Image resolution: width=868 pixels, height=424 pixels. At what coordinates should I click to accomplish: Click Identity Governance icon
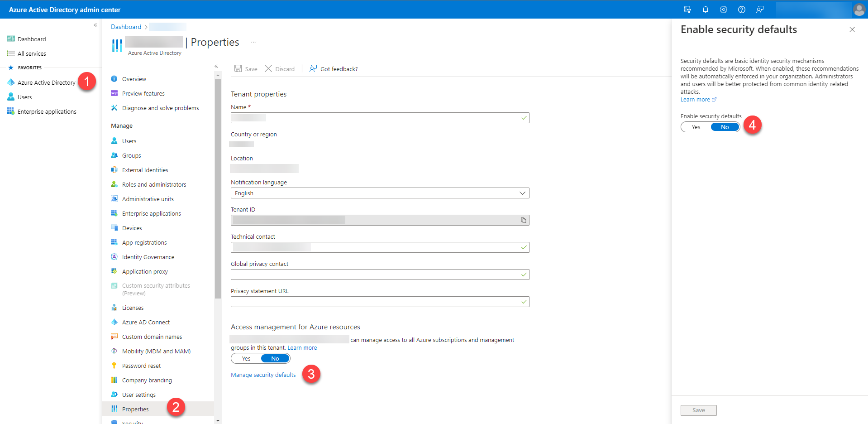114,257
